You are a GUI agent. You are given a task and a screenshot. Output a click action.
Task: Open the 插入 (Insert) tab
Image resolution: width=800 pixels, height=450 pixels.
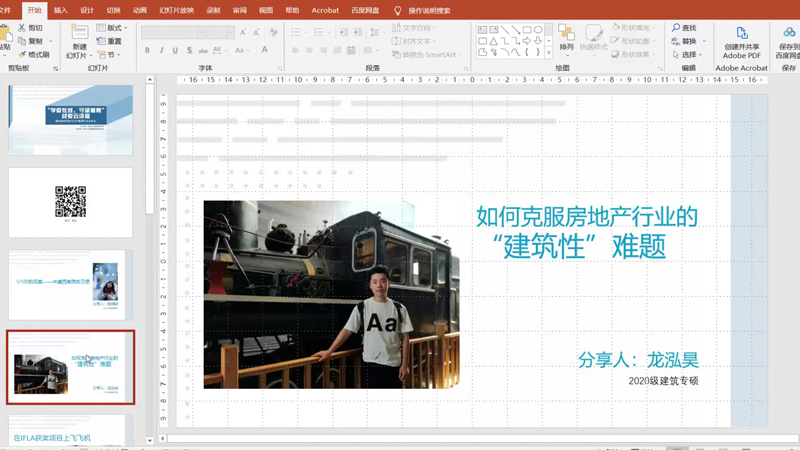pos(61,10)
